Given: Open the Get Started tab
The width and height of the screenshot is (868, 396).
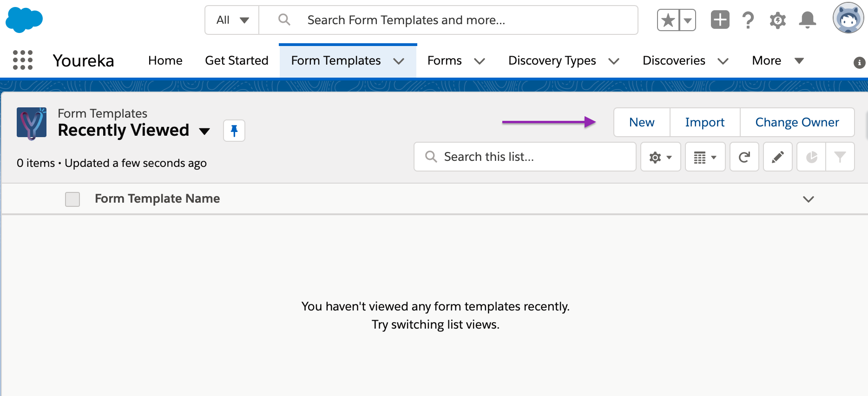Looking at the screenshot, I should tap(237, 60).
